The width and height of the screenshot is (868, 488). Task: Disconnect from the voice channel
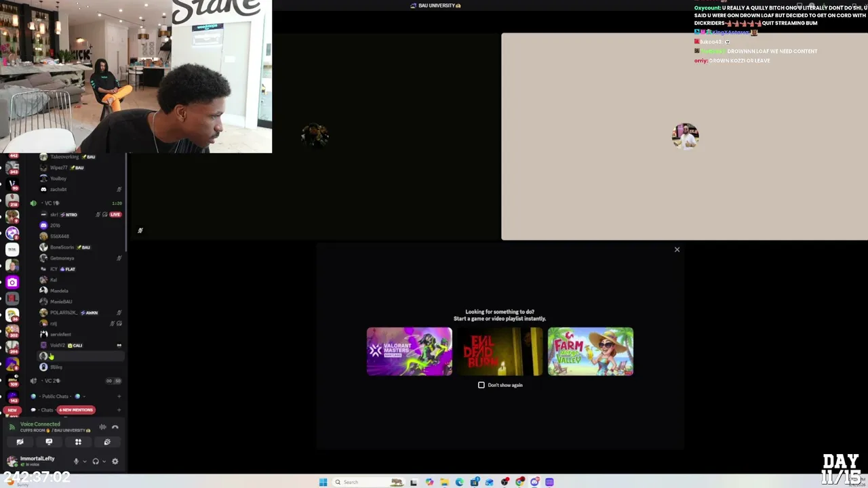tap(115, 427)
